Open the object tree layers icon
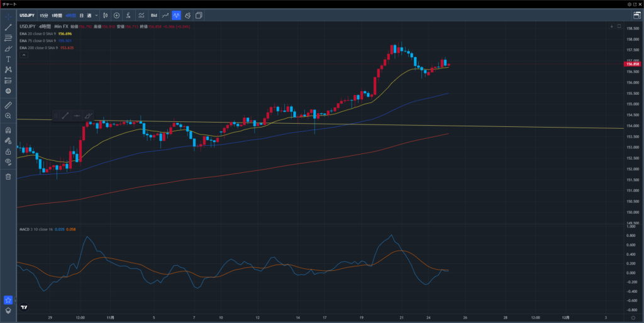Viewport: 644px width, 323px height. [x=8, y=310]
